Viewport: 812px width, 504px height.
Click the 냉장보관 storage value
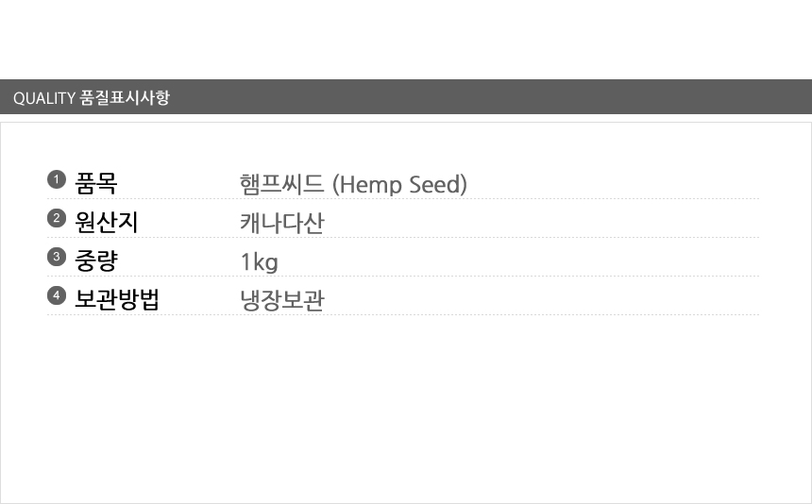(282, 300)
